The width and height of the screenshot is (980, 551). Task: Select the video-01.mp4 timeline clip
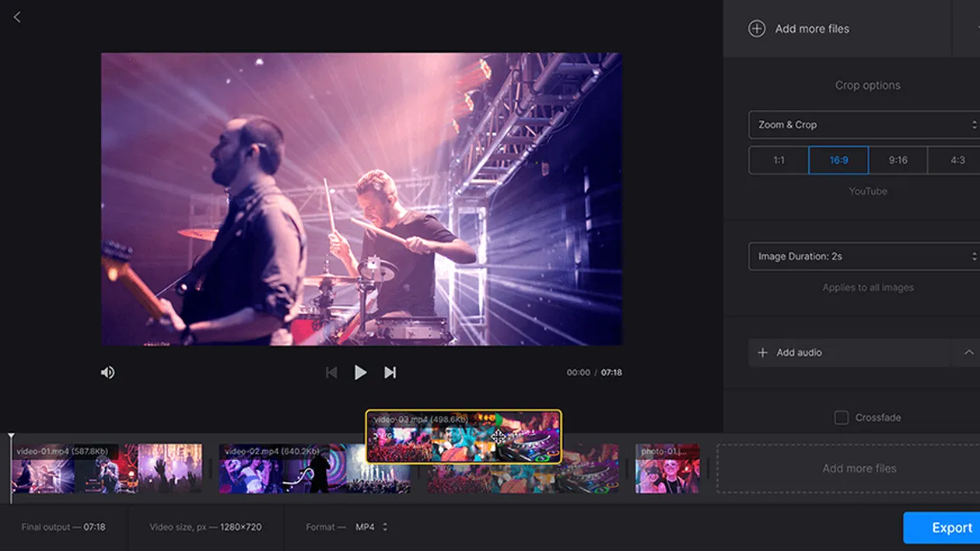click(107, 469)
